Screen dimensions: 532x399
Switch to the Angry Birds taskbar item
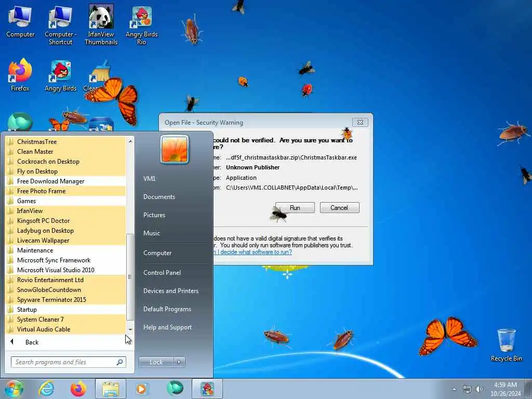pyautogui.click(x=207, y=389)
